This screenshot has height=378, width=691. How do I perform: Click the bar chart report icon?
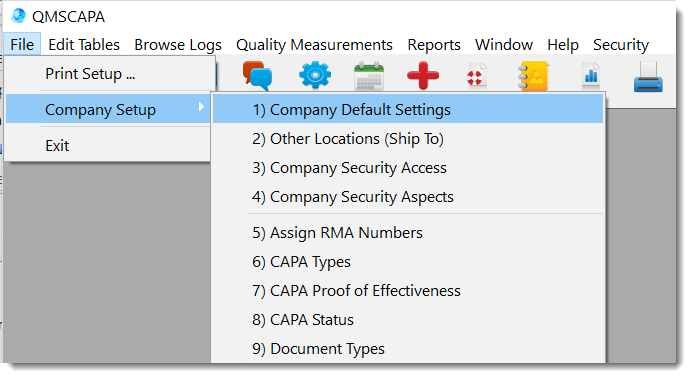point(591,75)
